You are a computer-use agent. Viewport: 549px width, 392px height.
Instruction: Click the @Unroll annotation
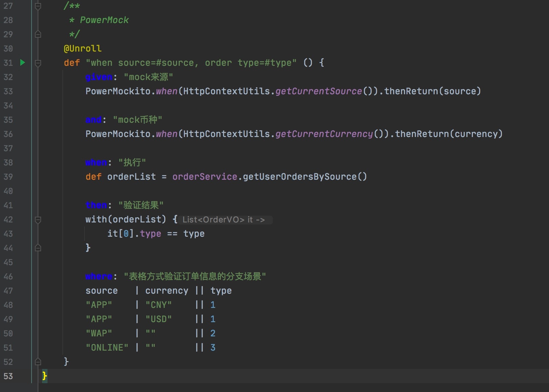click(x=82, y=48)
